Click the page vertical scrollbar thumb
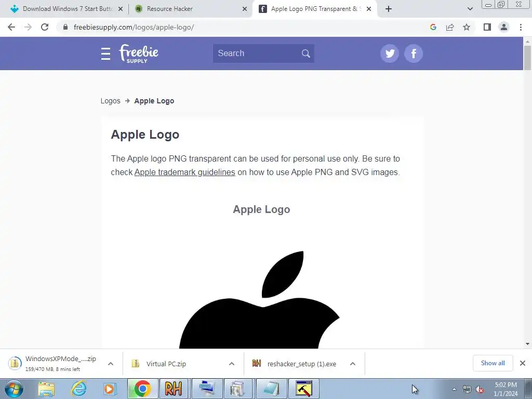Screen dimensions: 532x399 527,58
